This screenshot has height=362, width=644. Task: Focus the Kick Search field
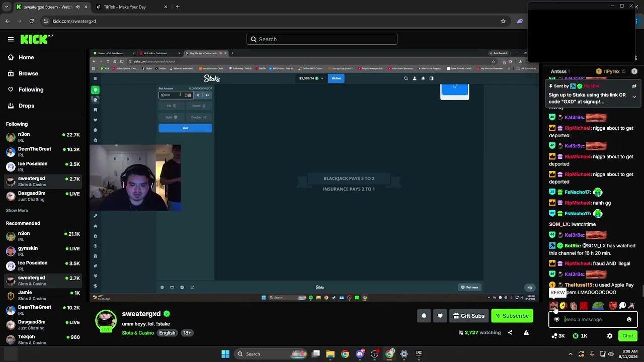point(322,39)
